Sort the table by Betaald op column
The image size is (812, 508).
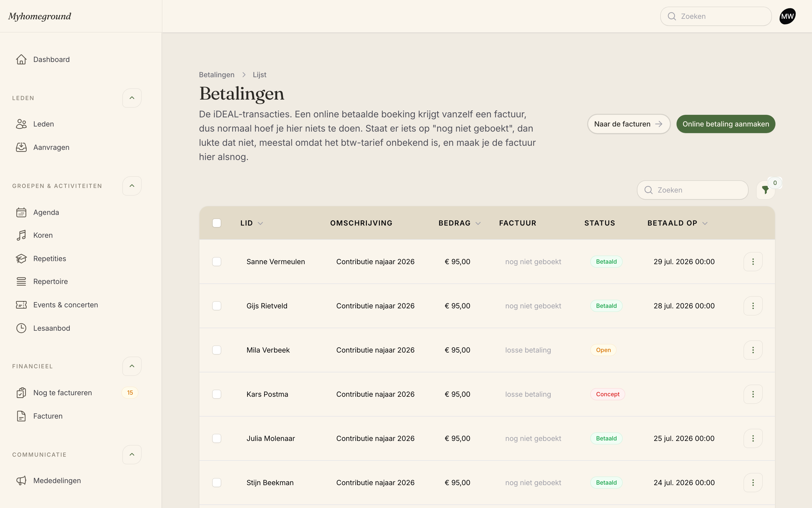[677, 223]
